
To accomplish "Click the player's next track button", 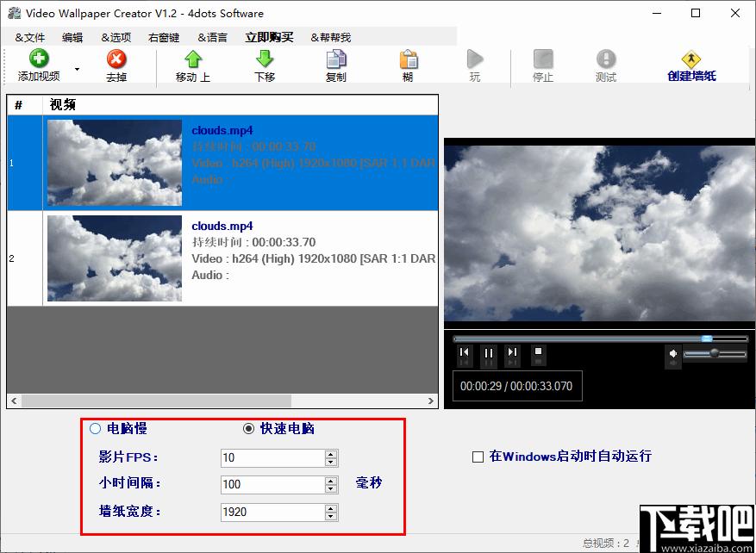I will 513,352.
